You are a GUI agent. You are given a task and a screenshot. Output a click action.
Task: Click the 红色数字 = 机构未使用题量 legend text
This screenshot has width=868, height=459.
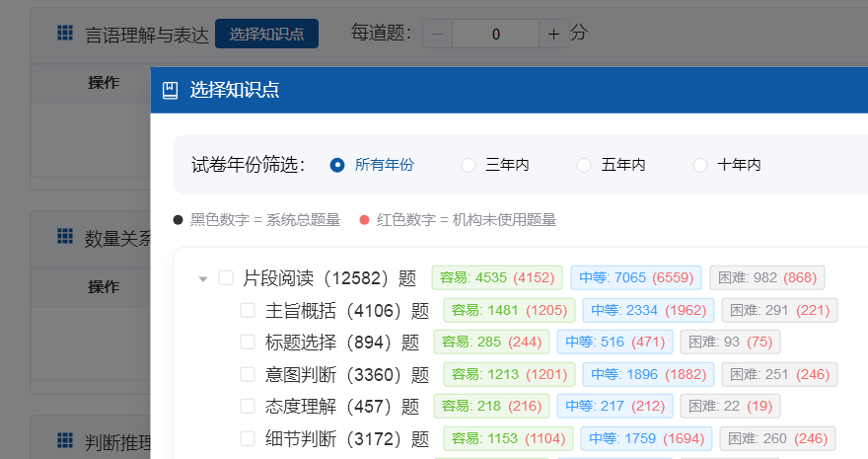click(467, 220)
